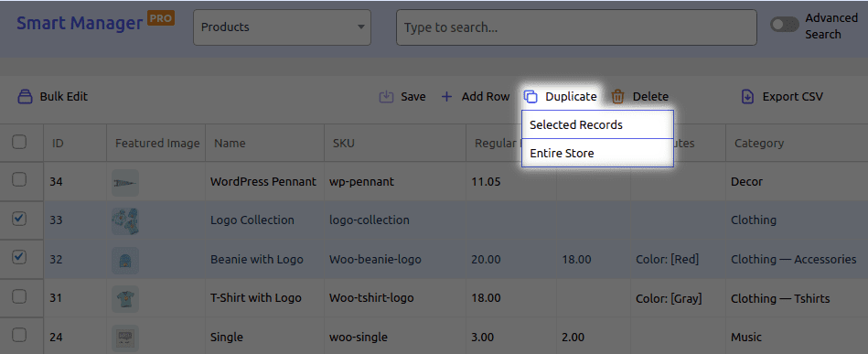
Task: Sort by the ID column header
Action: pos(75,143)
